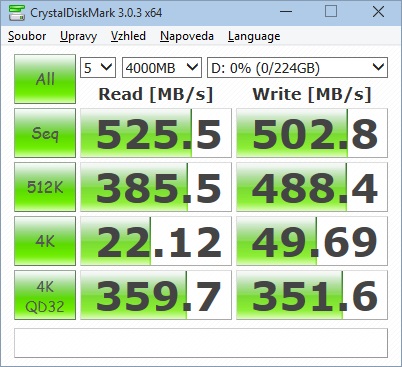Select the 512K write result 488.4
Image resolution: width=402 pixels, height=367 pixels.
tap(312, 187)
